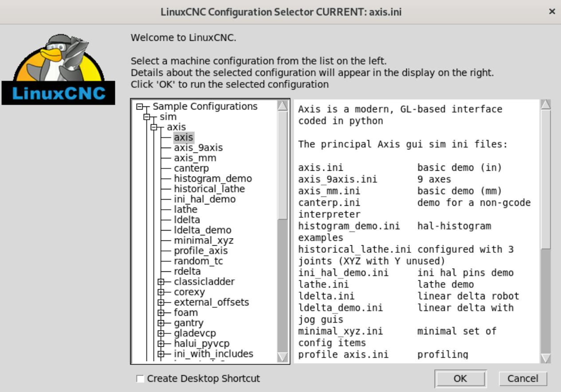This screenshot has height=392, width=561.
Task: Click 'histogram_demo.ini' text in description
Action: click(x=349, y=226)
